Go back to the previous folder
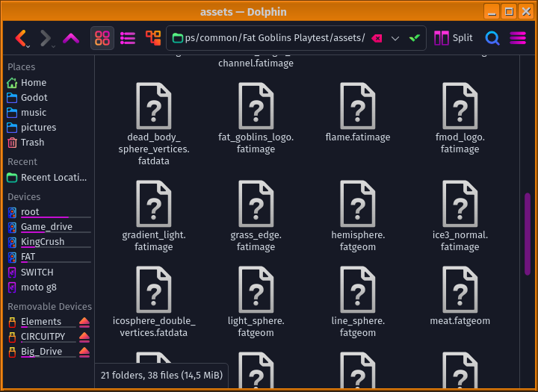The width and height of the screenshot is (538, 392). 21,38
